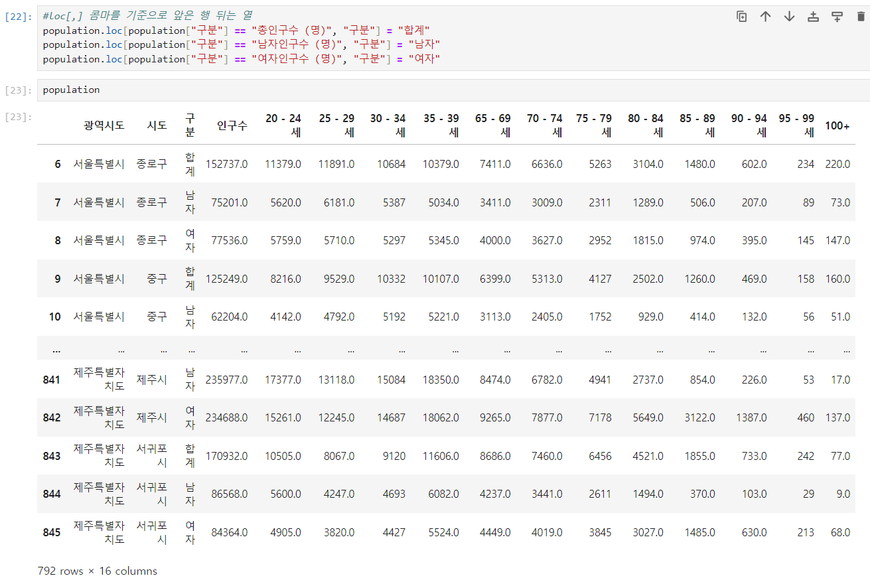This screenshot has height=588, width=870.
Task: Select the 시도 column header
Action: 157,125
